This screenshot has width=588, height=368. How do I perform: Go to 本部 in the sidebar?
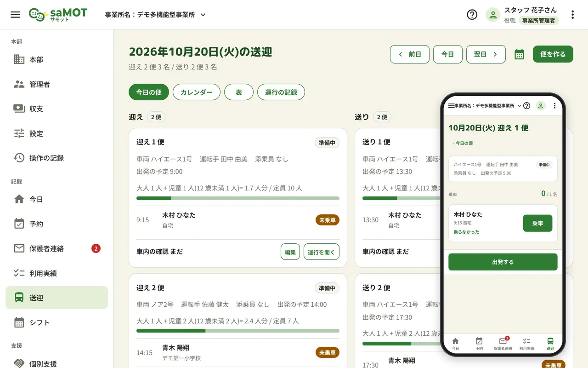(57, 59)
